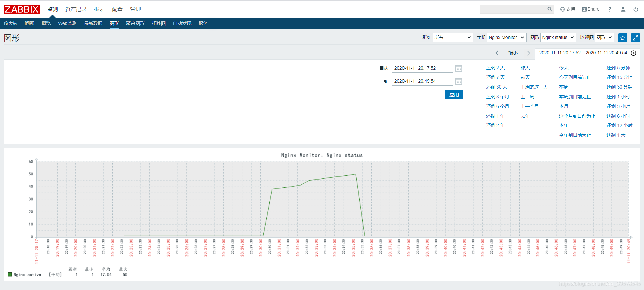
Task: Click the 缩小 zoom out link
Action: point(513,53)
